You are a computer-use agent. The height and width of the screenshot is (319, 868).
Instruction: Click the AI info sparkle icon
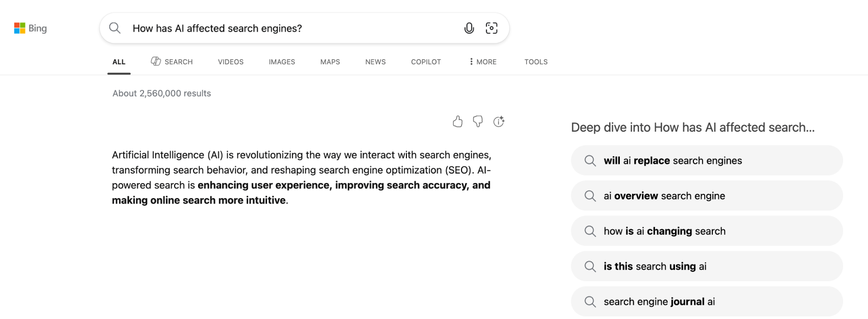[x=499, y=121]
